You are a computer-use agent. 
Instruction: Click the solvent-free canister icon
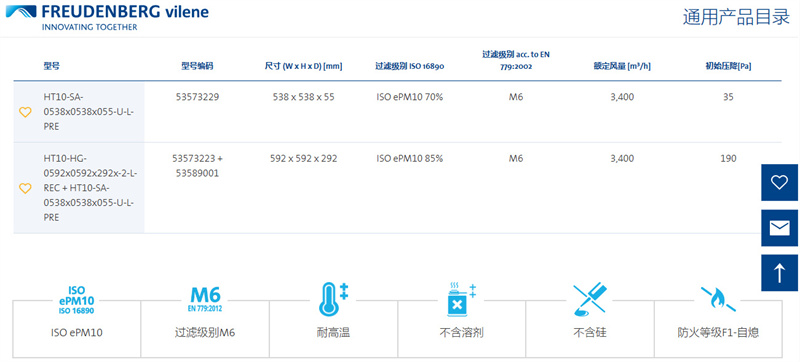pos(461,298)
